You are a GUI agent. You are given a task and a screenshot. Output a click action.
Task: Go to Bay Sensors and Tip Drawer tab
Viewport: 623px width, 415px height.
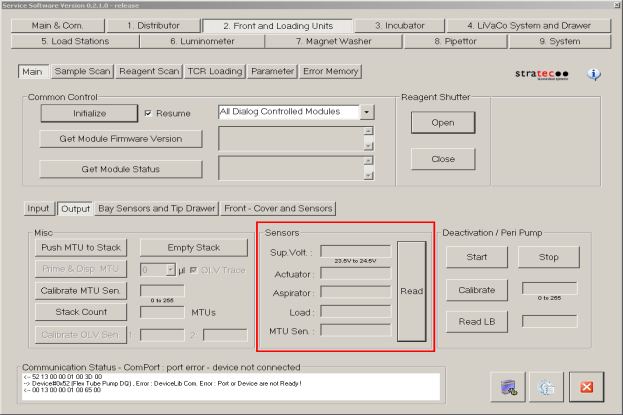(156, 208)
